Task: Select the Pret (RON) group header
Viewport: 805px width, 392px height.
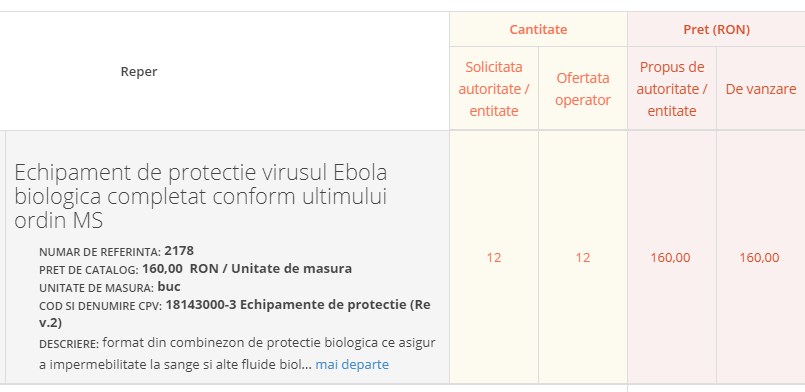Action: [716, 29]
